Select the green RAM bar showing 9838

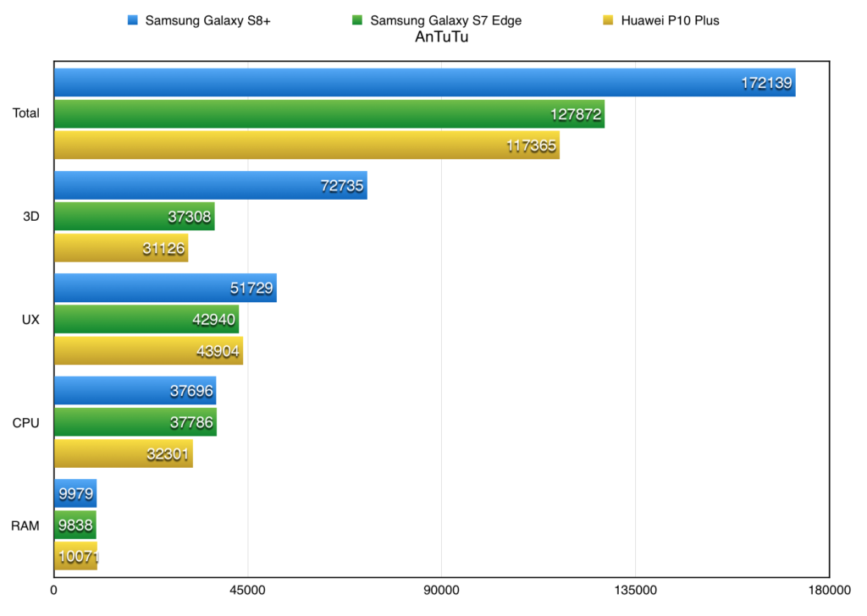[x=75, y=525]
